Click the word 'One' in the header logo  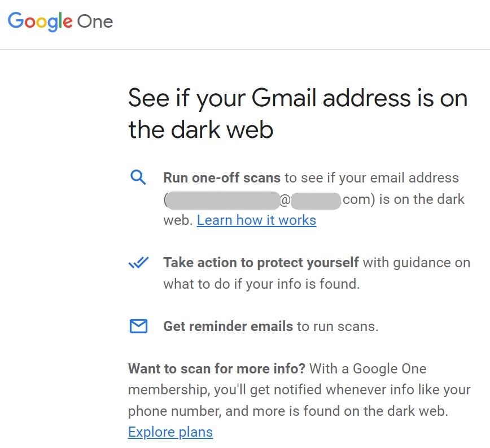pos(95,21)
